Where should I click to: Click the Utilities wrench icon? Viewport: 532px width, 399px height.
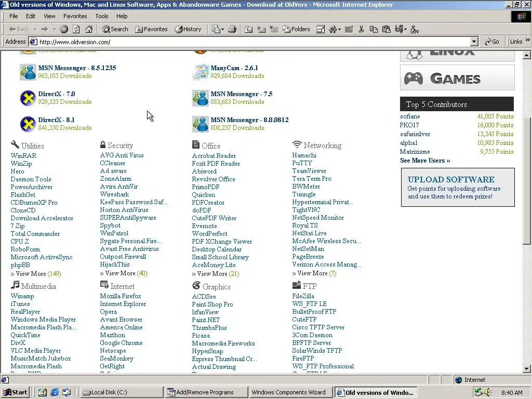(15, 145)
